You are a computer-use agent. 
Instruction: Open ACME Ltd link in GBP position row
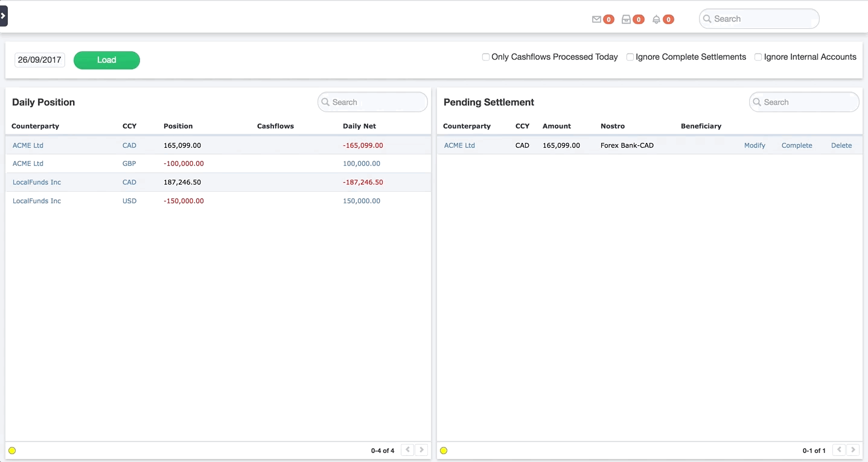point(28,163)
